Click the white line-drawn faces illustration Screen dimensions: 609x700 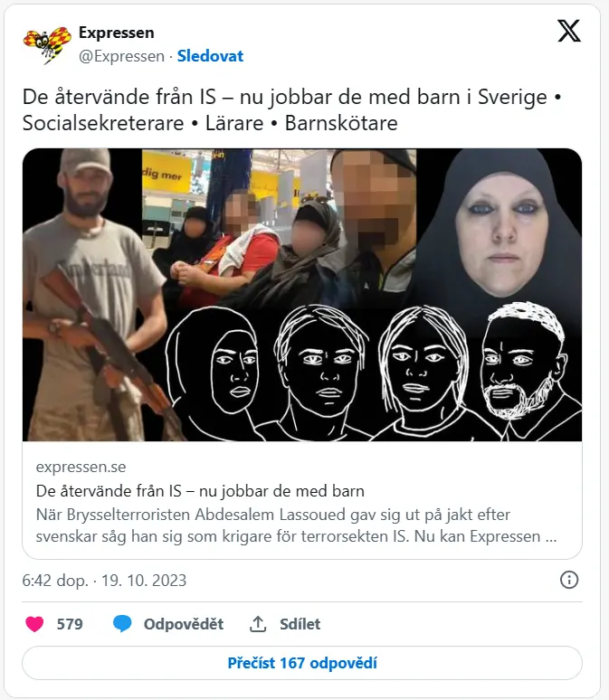tap(373, 372)
